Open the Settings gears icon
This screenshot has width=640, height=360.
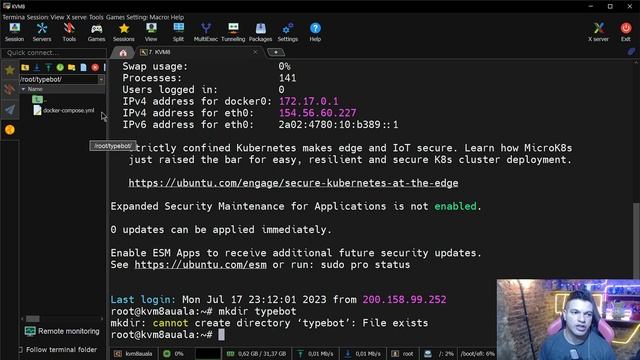[x=288, y=32]
